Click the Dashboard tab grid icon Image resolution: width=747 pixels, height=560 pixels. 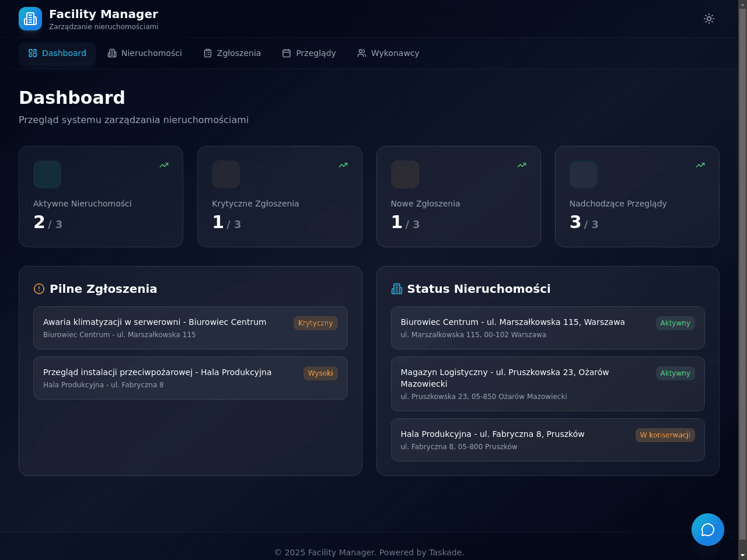click(x=33, y=53)
